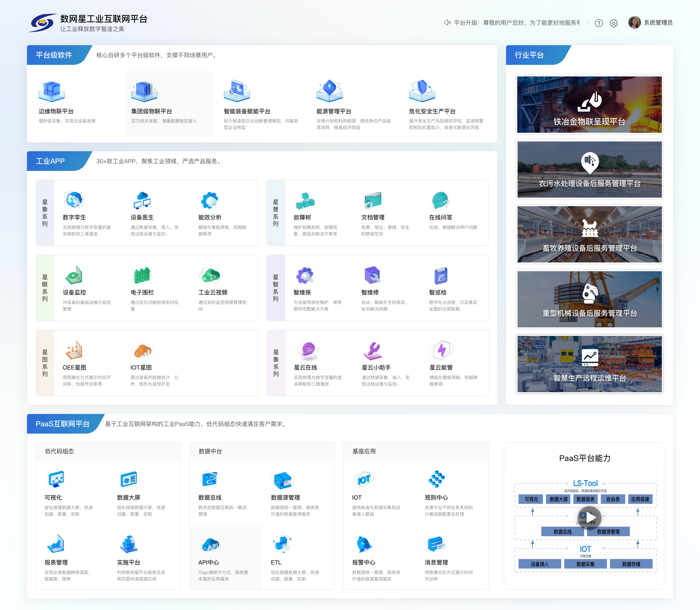Open the 报表管理 chart icon
This screenshot has height=610, width=700.
click(56, 544)
